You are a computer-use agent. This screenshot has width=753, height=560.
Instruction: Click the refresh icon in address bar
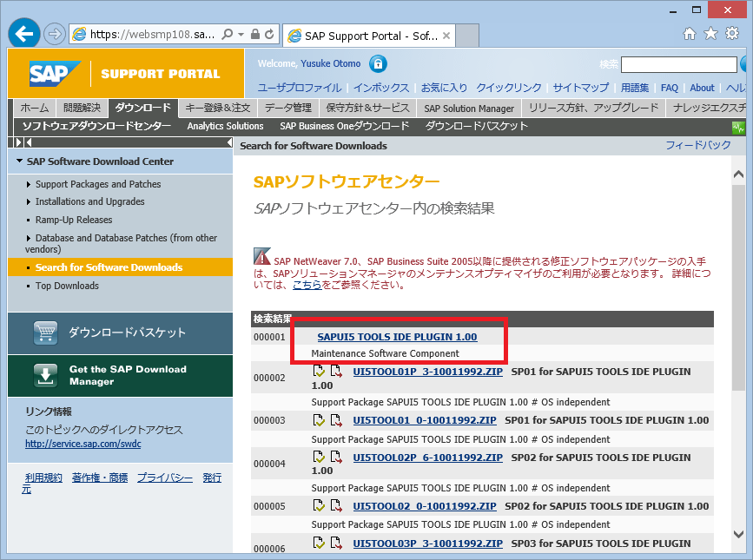pos(269,34)
